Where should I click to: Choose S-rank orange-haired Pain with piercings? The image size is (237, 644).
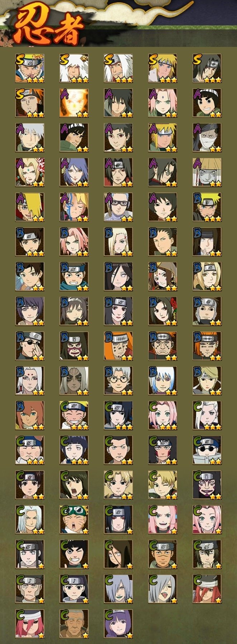30,103
